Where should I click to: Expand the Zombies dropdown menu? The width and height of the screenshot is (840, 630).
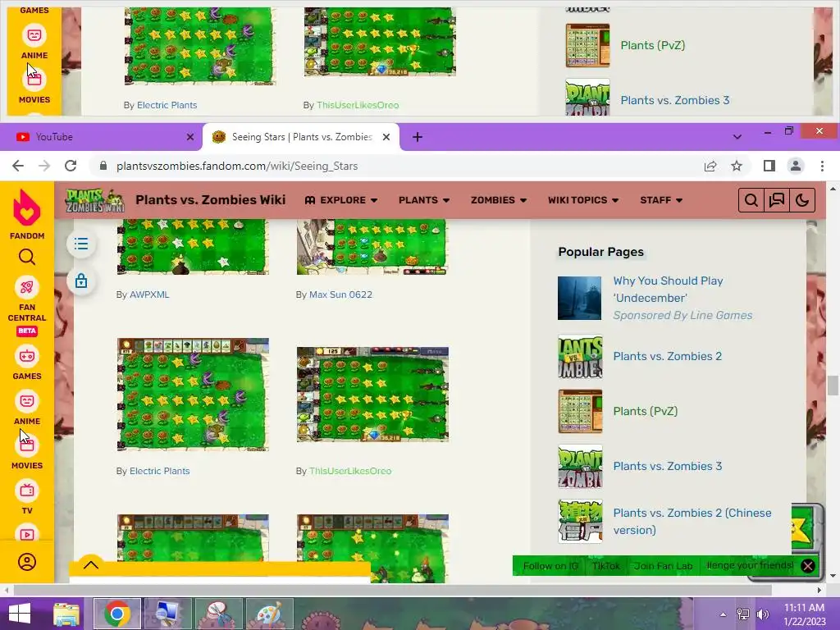tap(499, 200)
